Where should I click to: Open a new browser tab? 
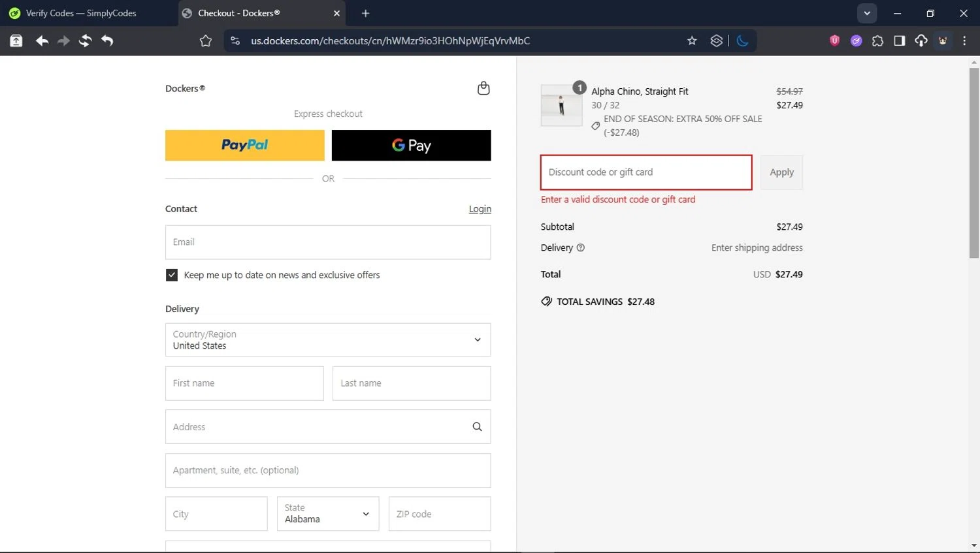(365, 13)
